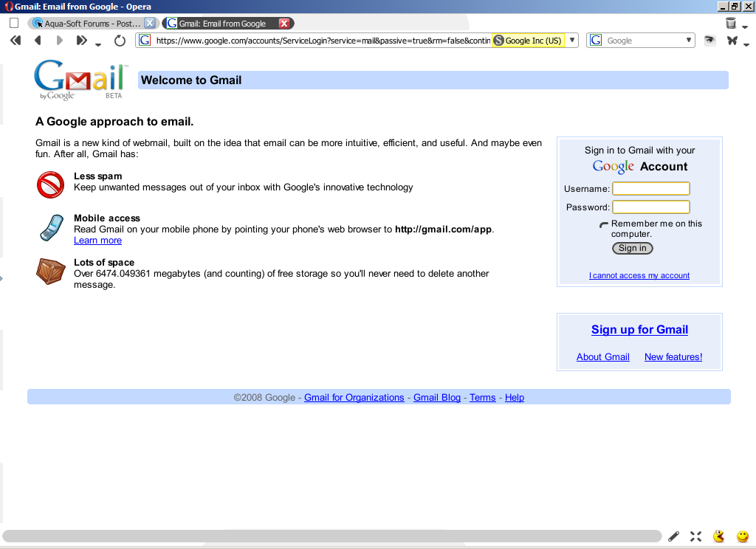
Task: Click the A Google approach to email heading
Action: [114, 122]
